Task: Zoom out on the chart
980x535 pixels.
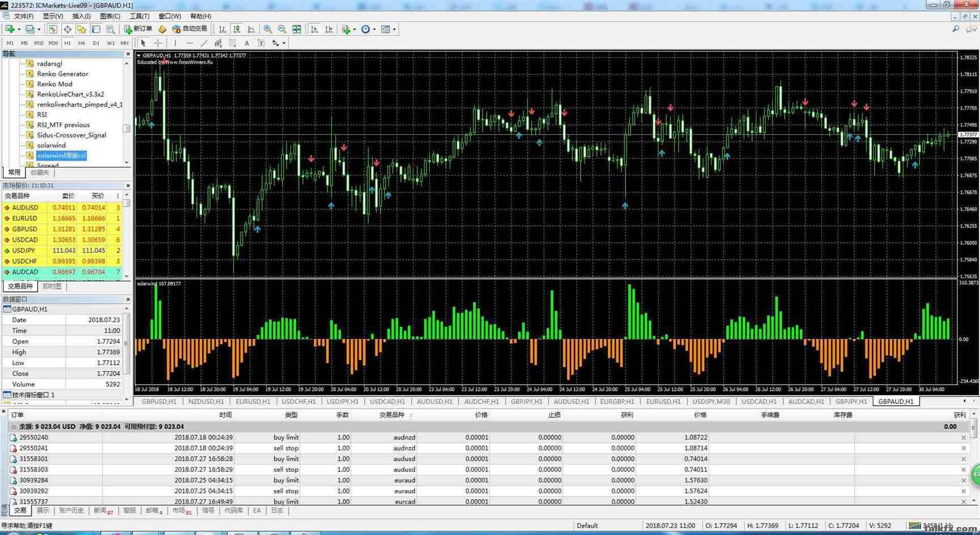Action: click(282, 29)
